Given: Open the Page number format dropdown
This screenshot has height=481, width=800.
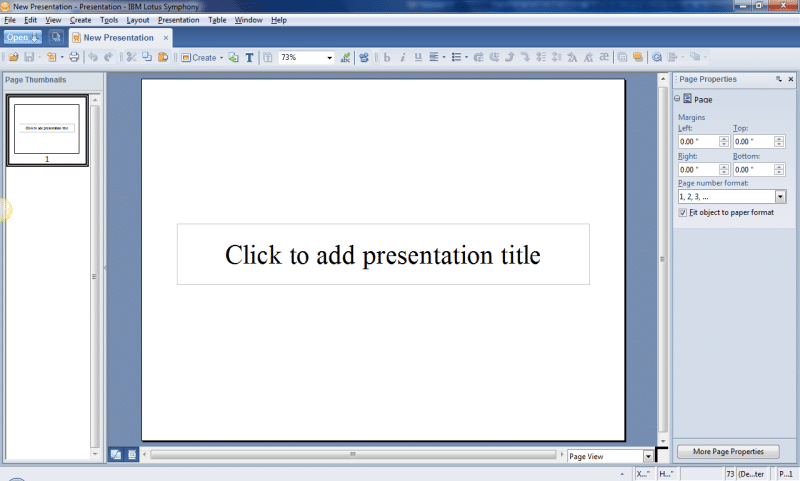Looking at the screenshot, I should coord(780,197).
